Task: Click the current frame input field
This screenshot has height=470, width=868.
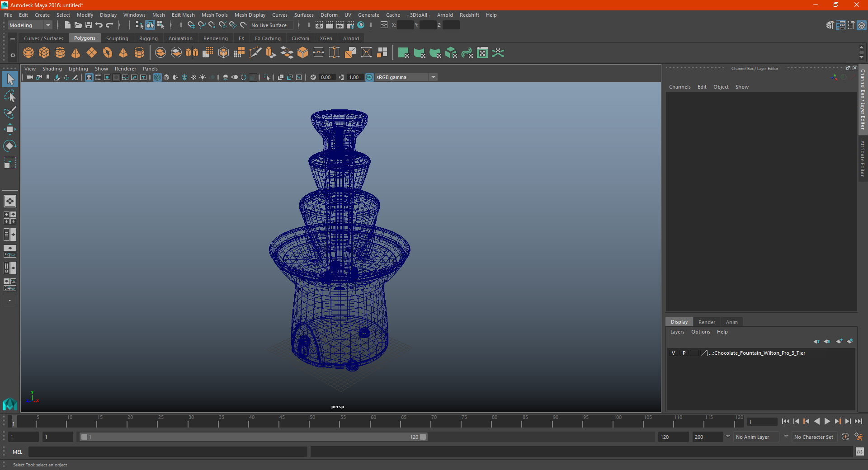Action: click(761, 422)
